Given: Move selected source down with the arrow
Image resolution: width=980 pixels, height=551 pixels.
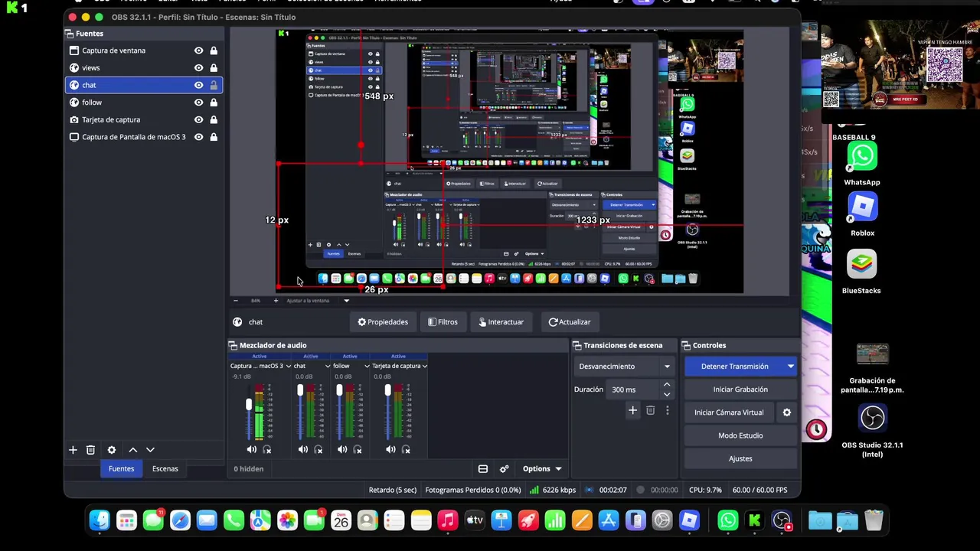Looking at the screenshot, I should [x=150, y=450].
